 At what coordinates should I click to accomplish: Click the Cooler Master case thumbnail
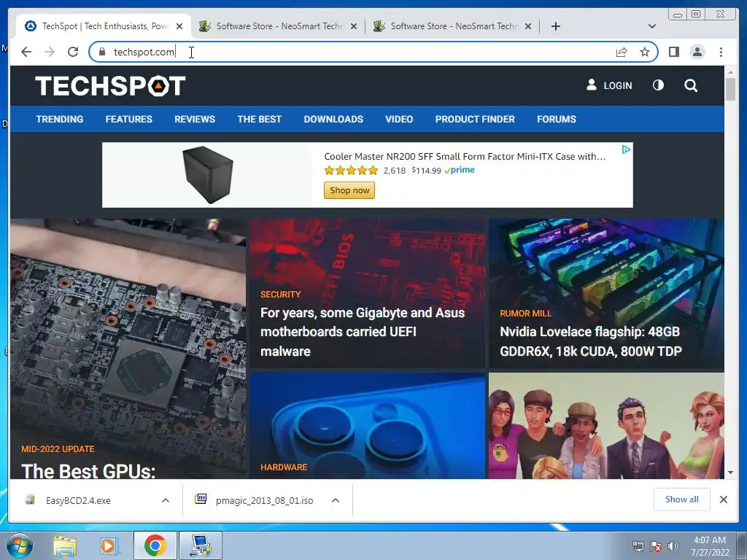click(x=208, y=175)
